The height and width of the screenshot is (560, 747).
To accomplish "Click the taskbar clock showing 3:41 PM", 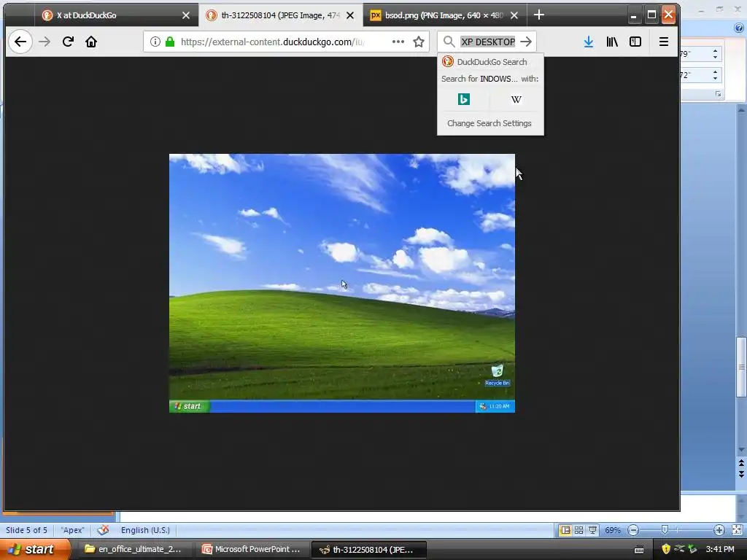I will [720, 549].
